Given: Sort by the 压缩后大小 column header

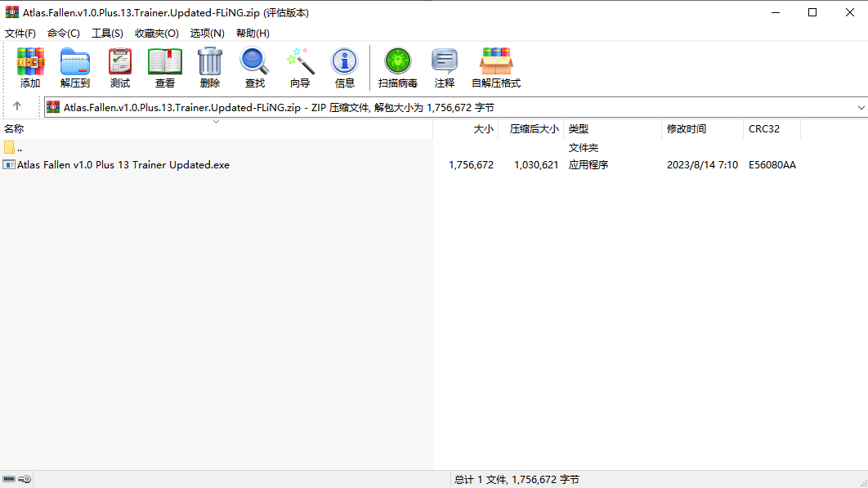Looking at the screenshot, I should (x=531, y=128).
